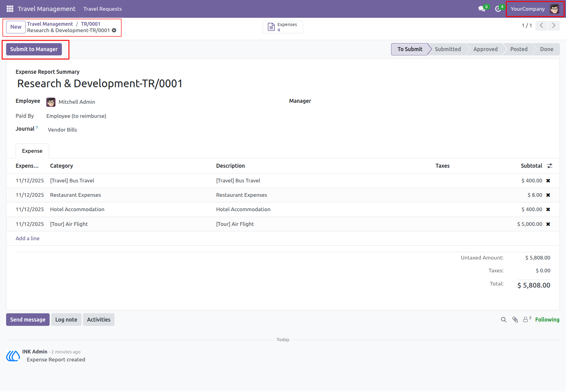
Task: Open the Journal Vendor Bills field
Action: pos(62,130)
